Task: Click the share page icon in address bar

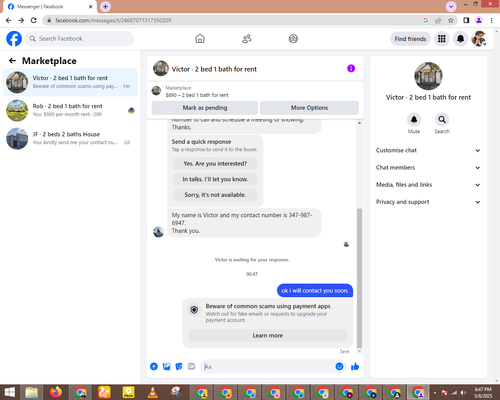Action: click(438, 20)
